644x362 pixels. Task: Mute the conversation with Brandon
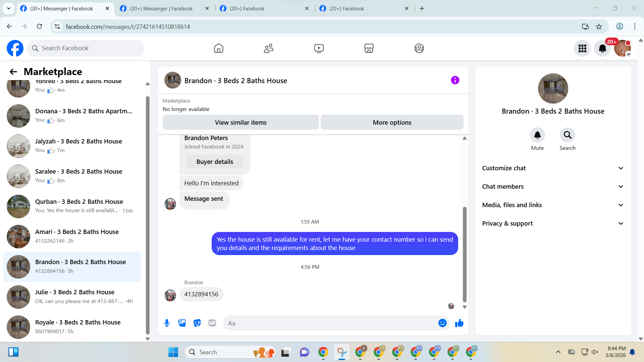click(x=537, y=135)
